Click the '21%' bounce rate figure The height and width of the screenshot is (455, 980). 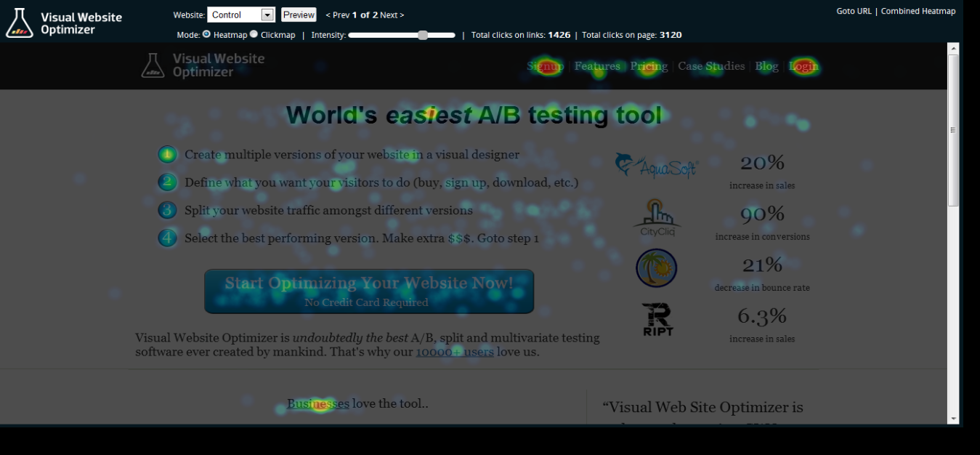click(x=762, y=265)
